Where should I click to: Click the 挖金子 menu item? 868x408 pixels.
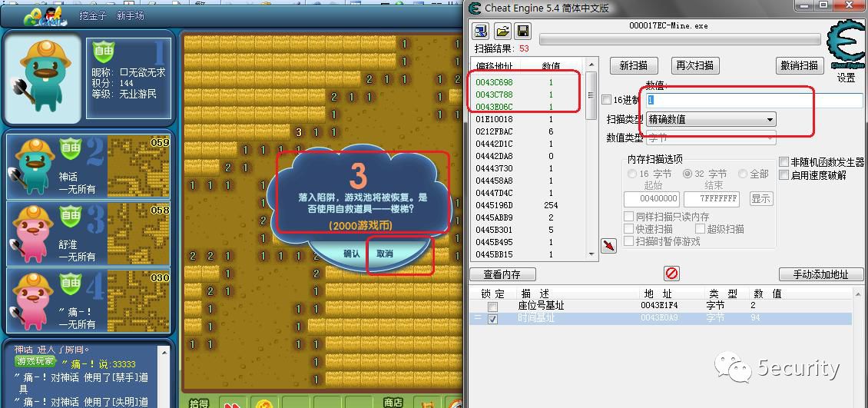[93, 16]
